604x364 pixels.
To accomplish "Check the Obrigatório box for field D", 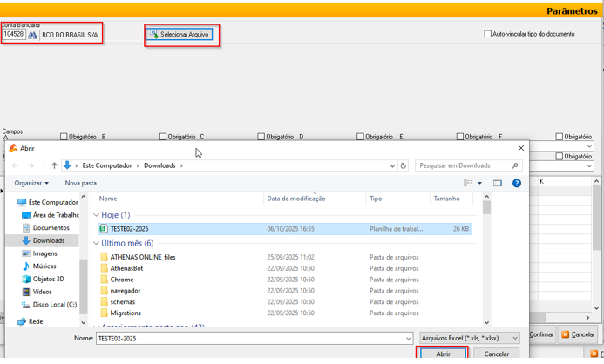I will [262, 137].
